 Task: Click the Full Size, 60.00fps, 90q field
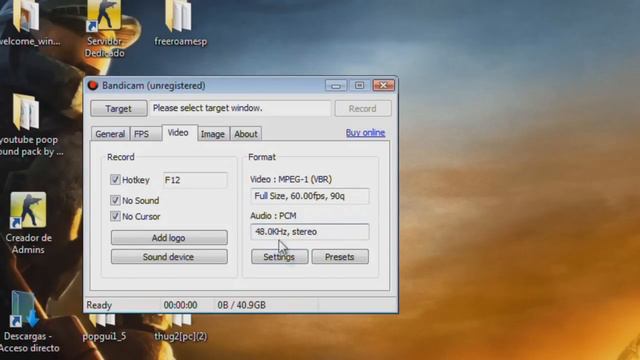click(310, 196)
